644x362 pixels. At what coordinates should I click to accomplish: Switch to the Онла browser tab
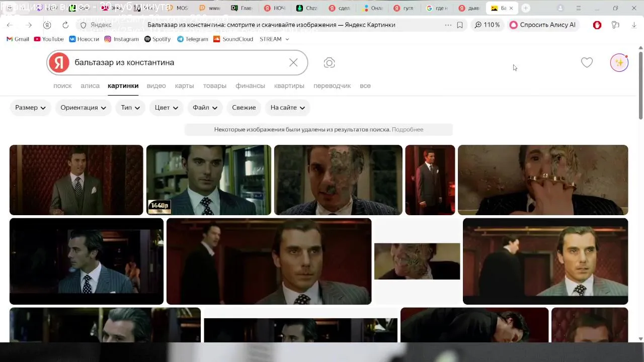372,8
